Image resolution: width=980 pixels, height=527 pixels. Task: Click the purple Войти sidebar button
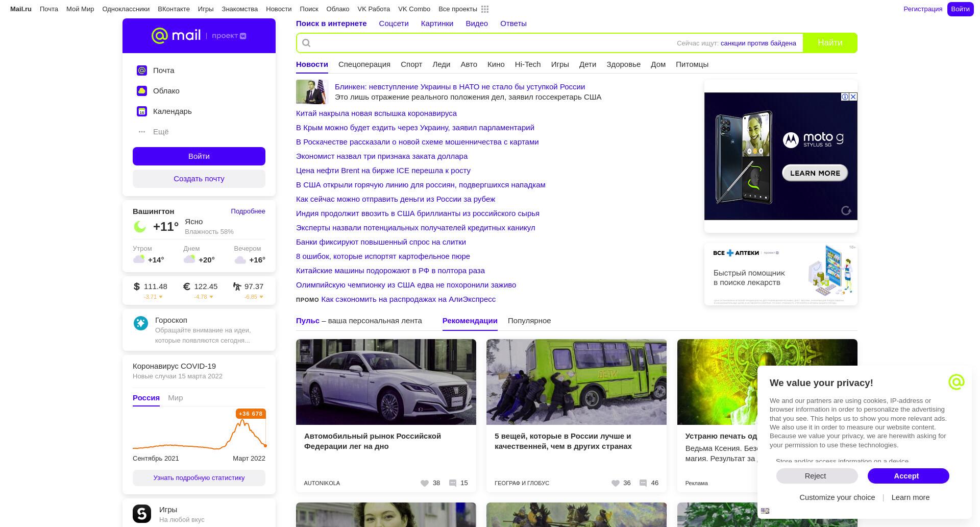pyautogui.click(x=199, y=156)
